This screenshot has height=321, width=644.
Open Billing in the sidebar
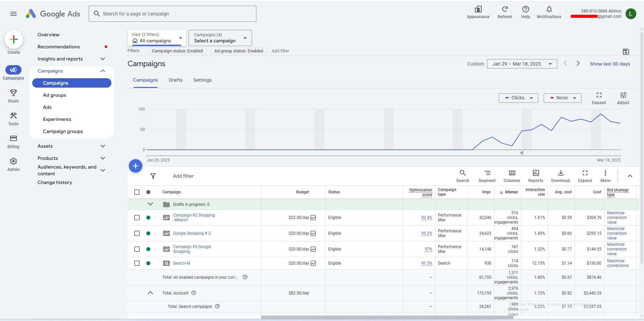click(13, 142)
